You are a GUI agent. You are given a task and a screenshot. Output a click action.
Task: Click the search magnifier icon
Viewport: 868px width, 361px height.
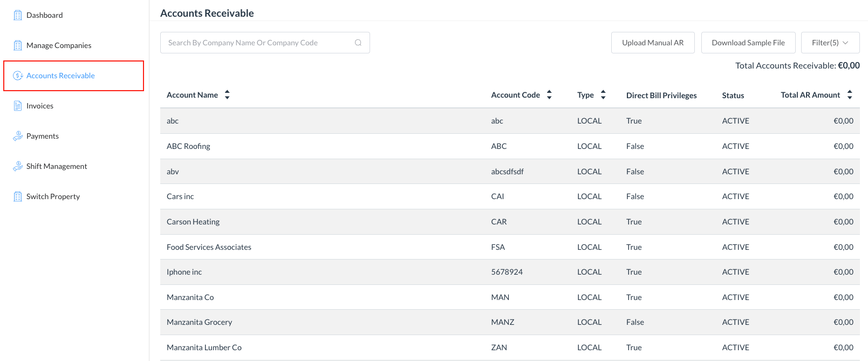point(358,43)
